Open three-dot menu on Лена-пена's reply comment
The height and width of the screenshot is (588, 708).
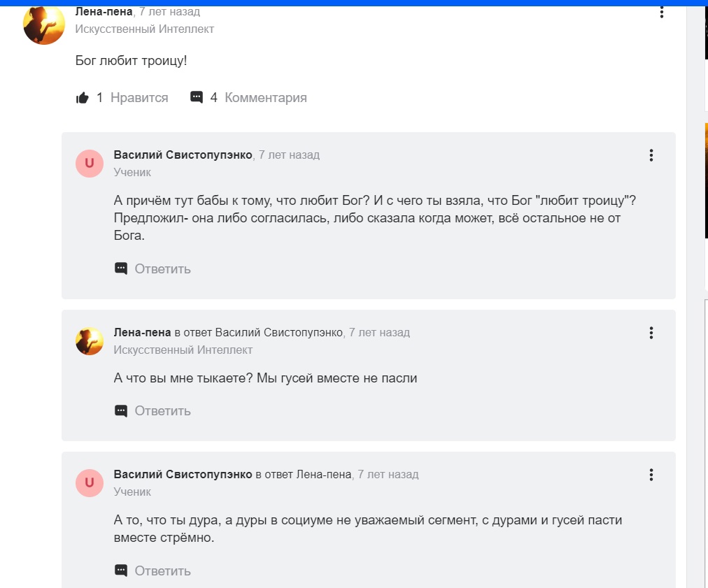tap(651, 333)
